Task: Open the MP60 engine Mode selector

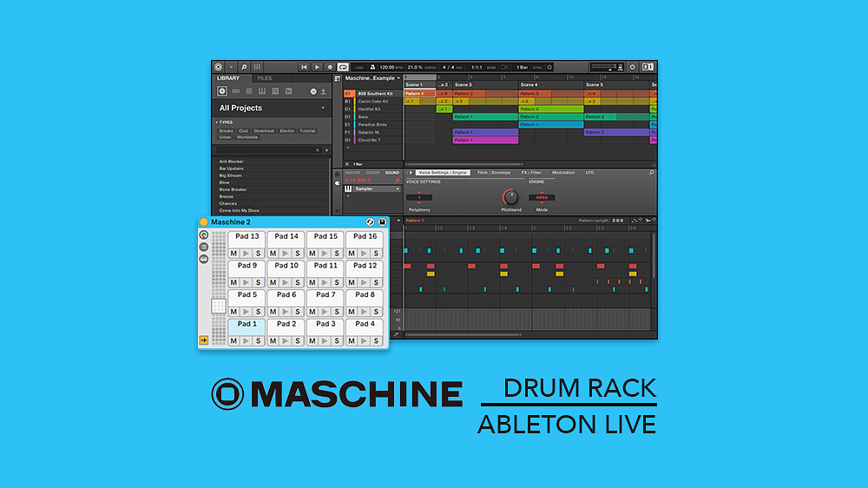Action: tap(542, 197)
